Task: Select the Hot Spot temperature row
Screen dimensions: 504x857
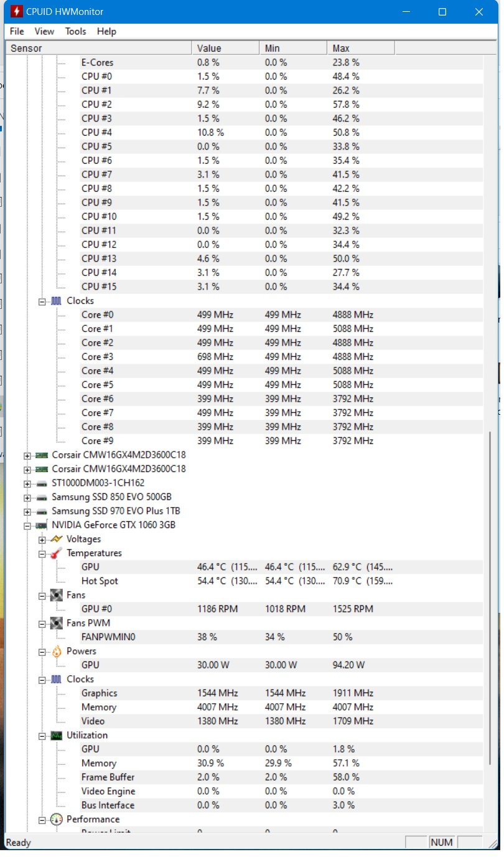Action: point(281,581)
